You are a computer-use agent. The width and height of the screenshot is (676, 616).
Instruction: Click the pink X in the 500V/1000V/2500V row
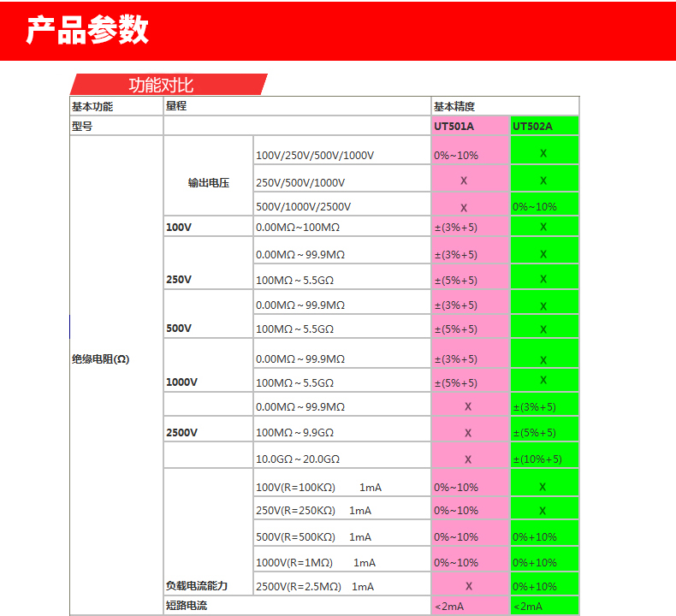click(x=464, y=208)
